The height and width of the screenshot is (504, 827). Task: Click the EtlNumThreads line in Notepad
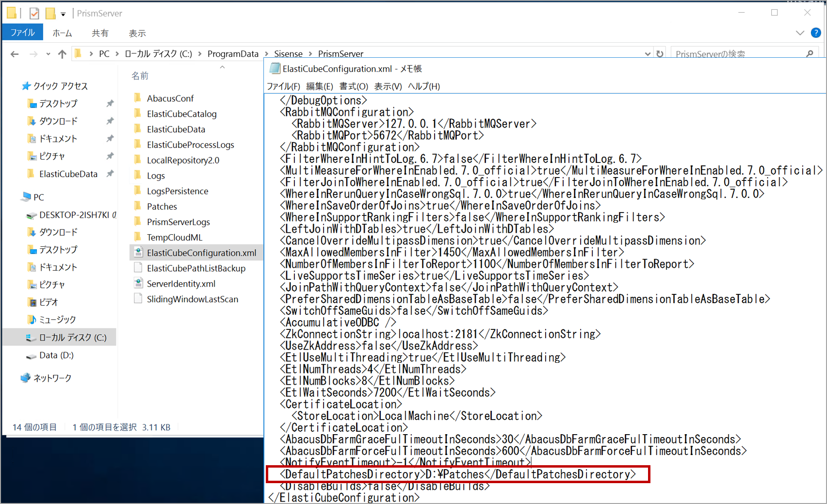[373, 369]
